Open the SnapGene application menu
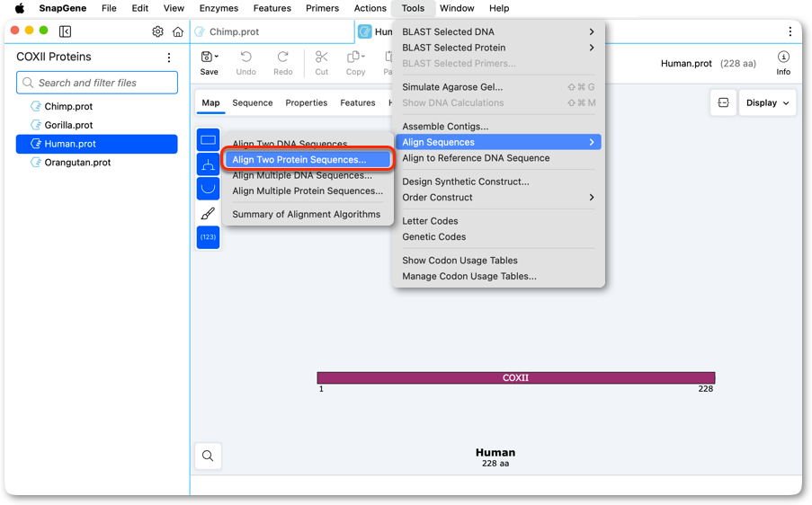This screenshot has width=812, height=505. click(63, 8)
